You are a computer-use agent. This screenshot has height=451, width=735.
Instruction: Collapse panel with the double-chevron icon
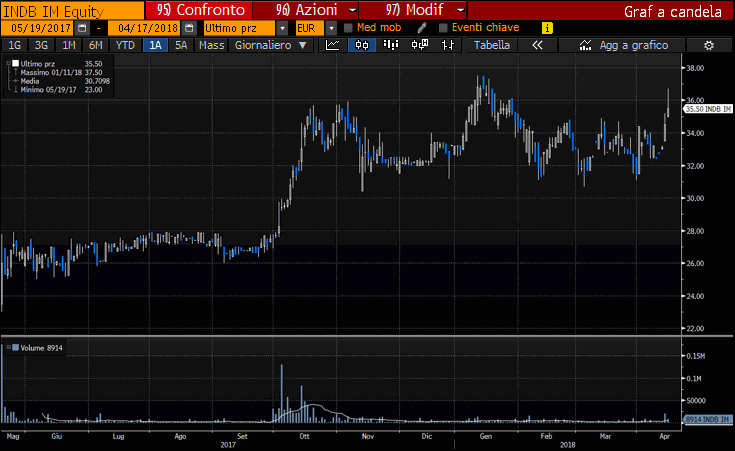click(537, 45)
